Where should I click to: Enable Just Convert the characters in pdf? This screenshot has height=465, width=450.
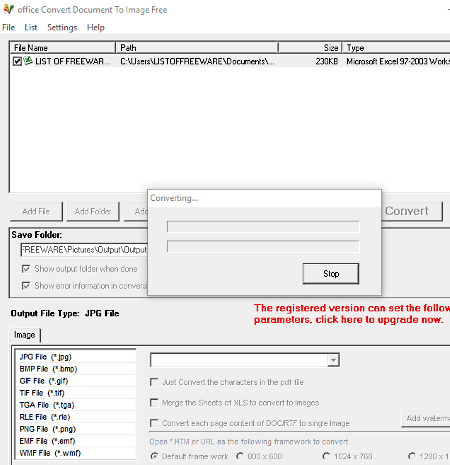click(154, 382)
